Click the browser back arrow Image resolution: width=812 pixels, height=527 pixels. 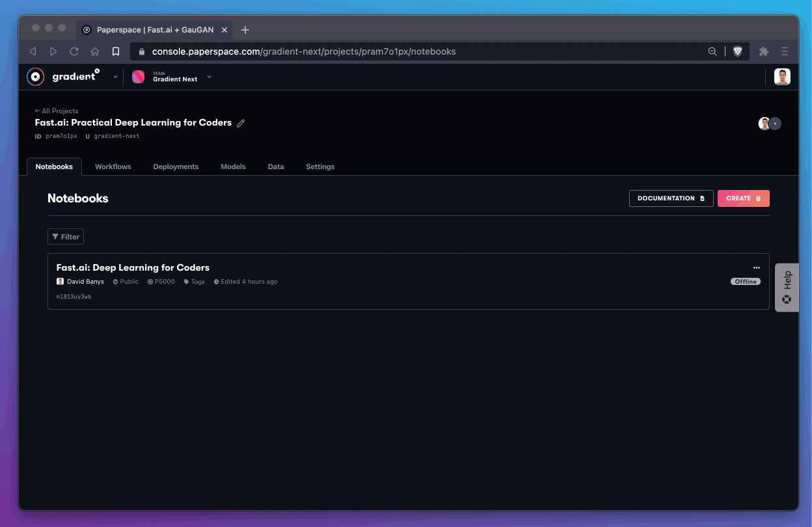click(x=33, y=51)
